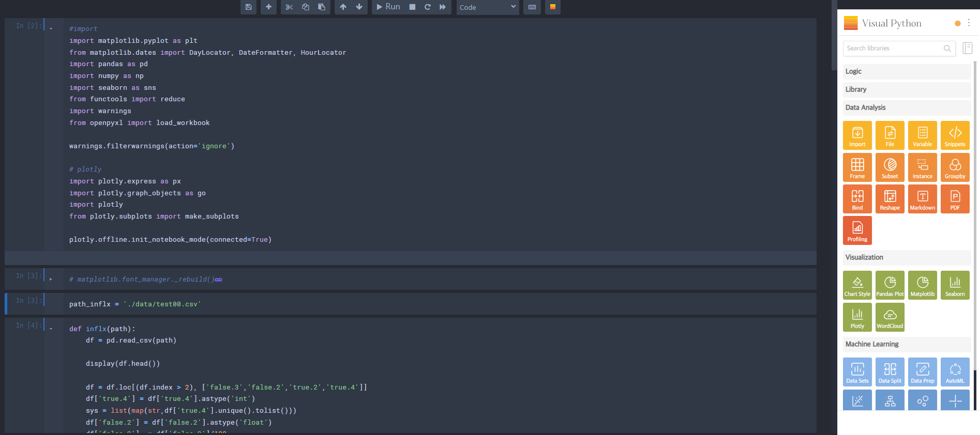Click the 'display(df.head())' code line

click(123, 364)
